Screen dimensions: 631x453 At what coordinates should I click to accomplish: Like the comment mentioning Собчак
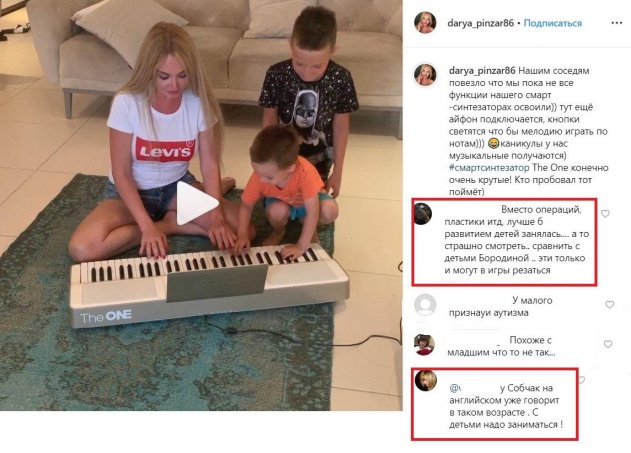[582, 379]
